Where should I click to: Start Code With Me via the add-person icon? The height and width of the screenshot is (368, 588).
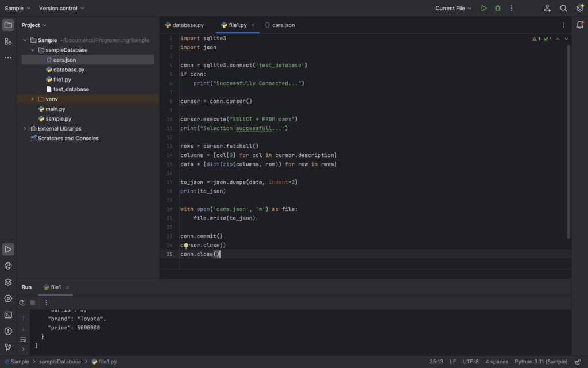click(548, 8)
